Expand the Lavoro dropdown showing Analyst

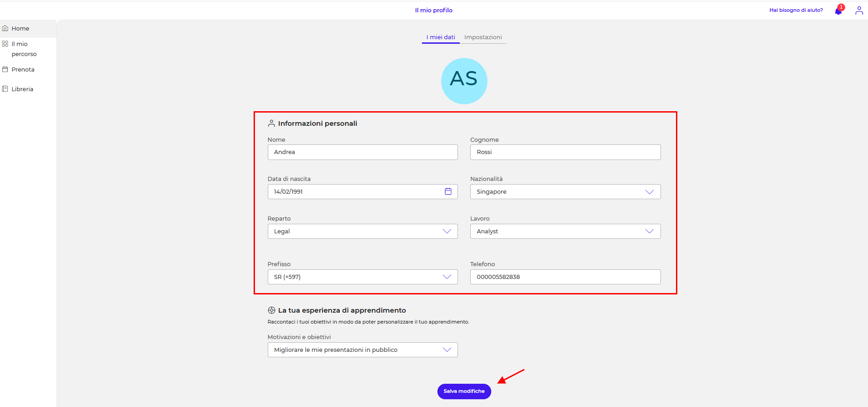click(565, 232)
